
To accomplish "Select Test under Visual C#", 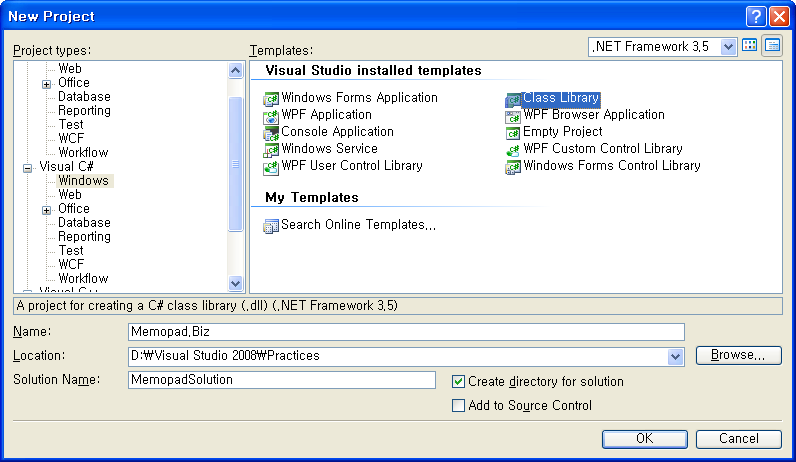I will [x=71, y=251].
